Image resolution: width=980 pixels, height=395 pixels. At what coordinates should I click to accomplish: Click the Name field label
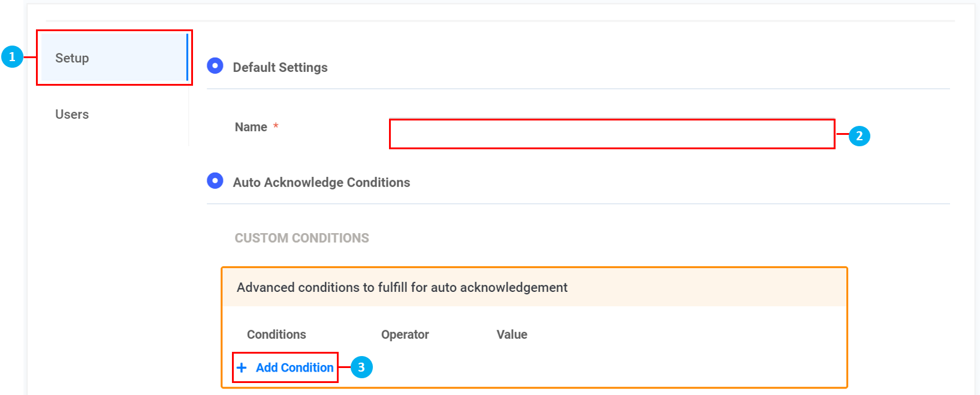[251, 127]
